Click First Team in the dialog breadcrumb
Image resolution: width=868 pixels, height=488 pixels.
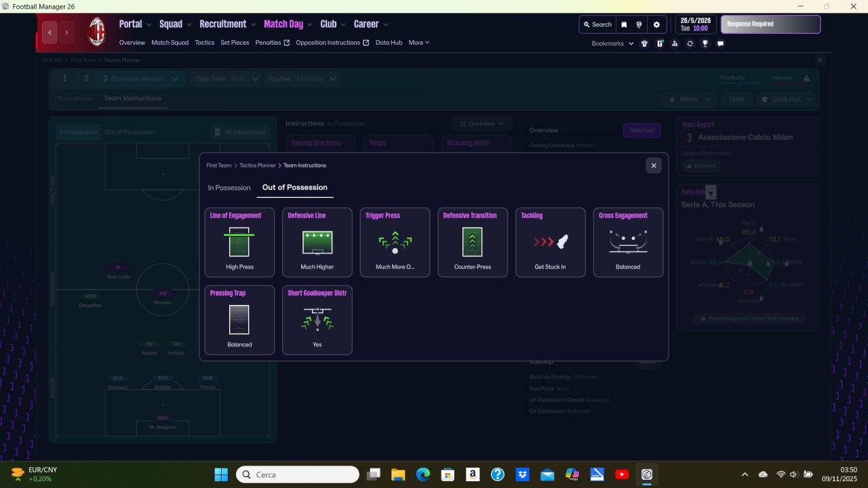pos(219,165)
